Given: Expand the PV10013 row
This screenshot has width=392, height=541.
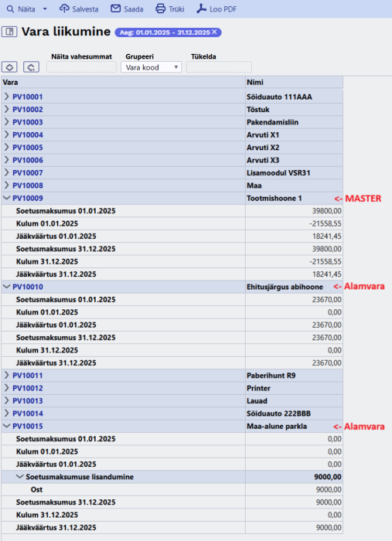Looking at the screenshot, I should click(x=6, y=400).
